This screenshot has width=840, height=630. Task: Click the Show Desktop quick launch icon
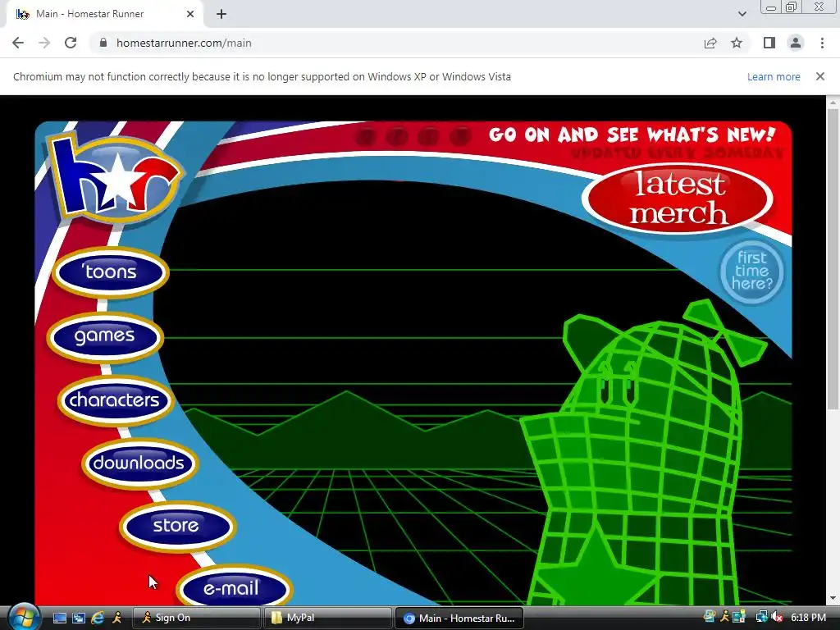click(x=59, y=618)
